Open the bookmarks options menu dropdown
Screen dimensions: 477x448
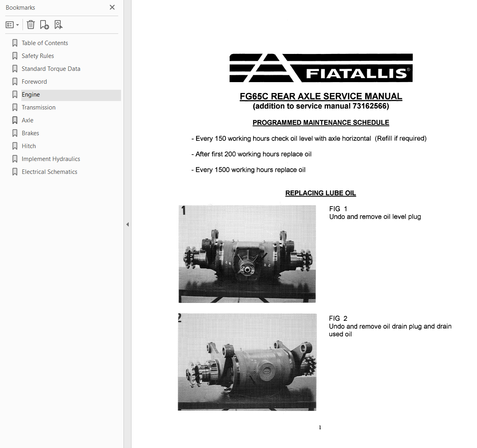12,25
